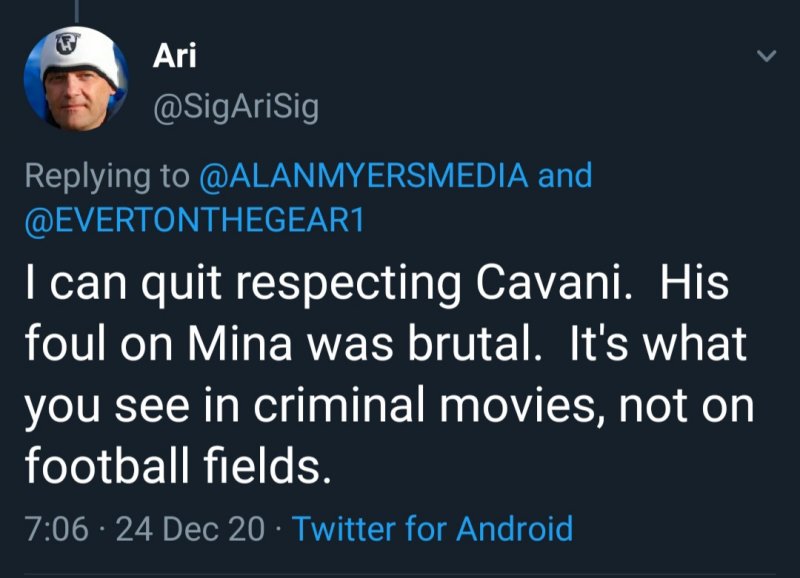Open the @ALANMYERSMEDIA mention

364,176
